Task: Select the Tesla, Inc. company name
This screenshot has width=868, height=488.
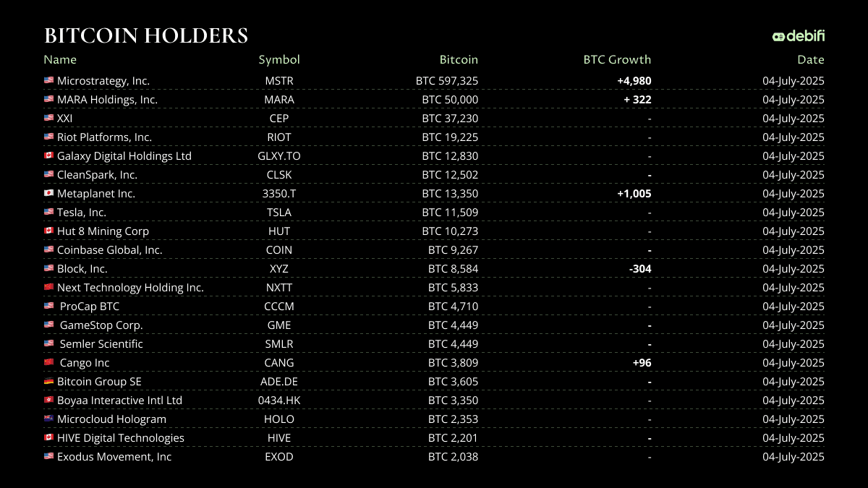Action: 82,213
